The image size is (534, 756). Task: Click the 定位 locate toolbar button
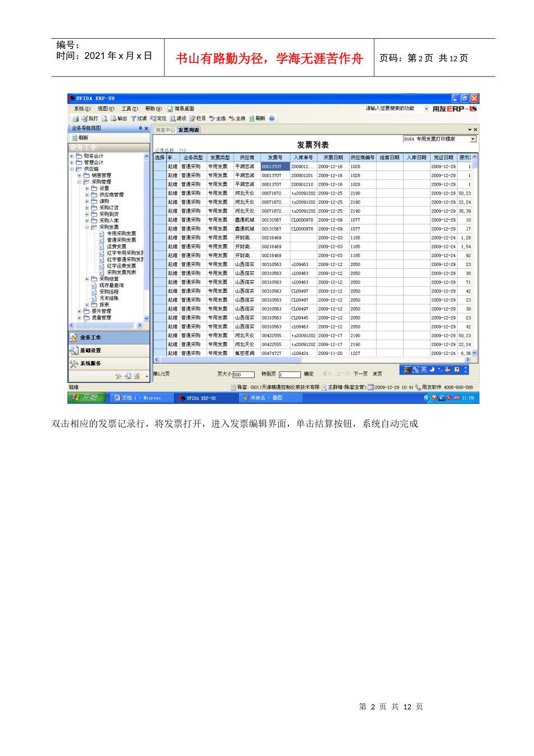pyautogui.click(x=159, y=119)
